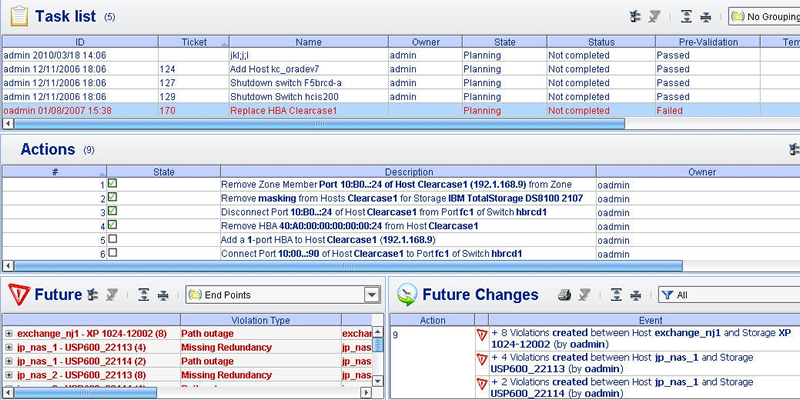The image size is (800, 400).
Task: Expand the exchange_nj1 - XP 1024-12002 row
Action: click(x=9, y=333)
